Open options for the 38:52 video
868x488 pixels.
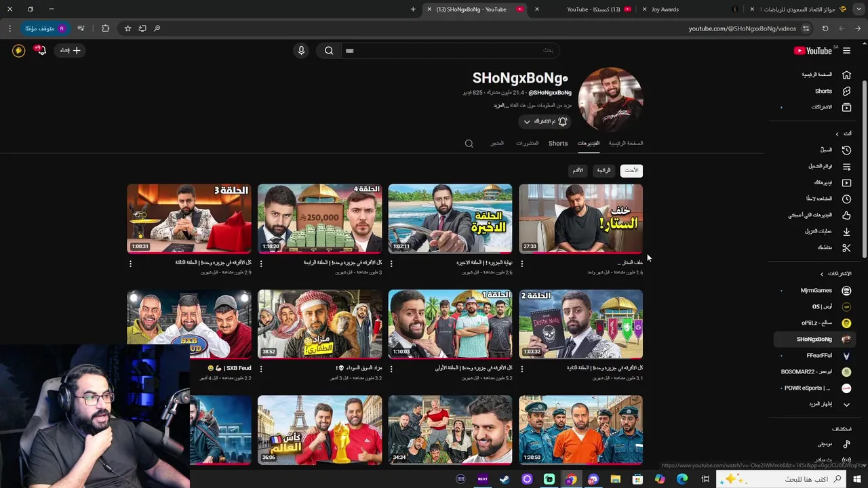click(x=261, y=369)
